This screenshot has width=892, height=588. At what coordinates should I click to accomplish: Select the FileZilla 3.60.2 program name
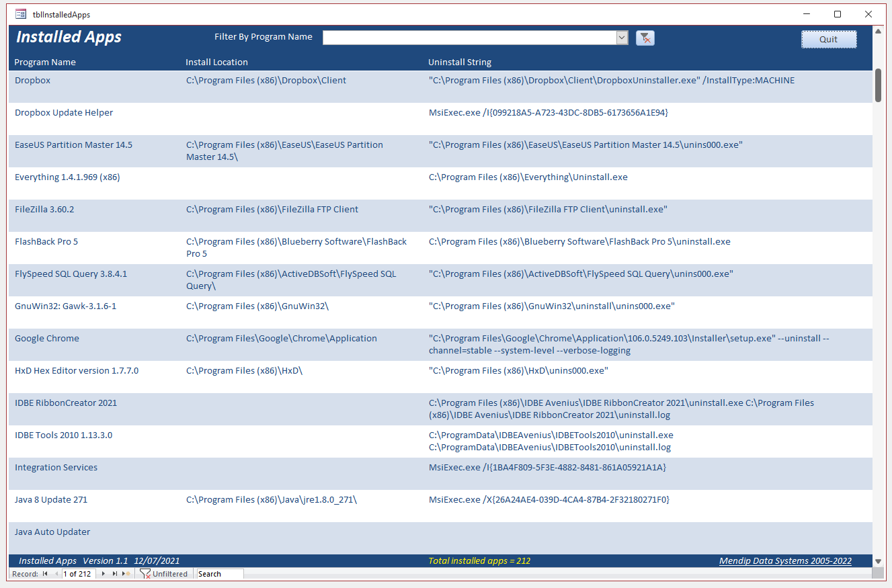click(44, 209)
